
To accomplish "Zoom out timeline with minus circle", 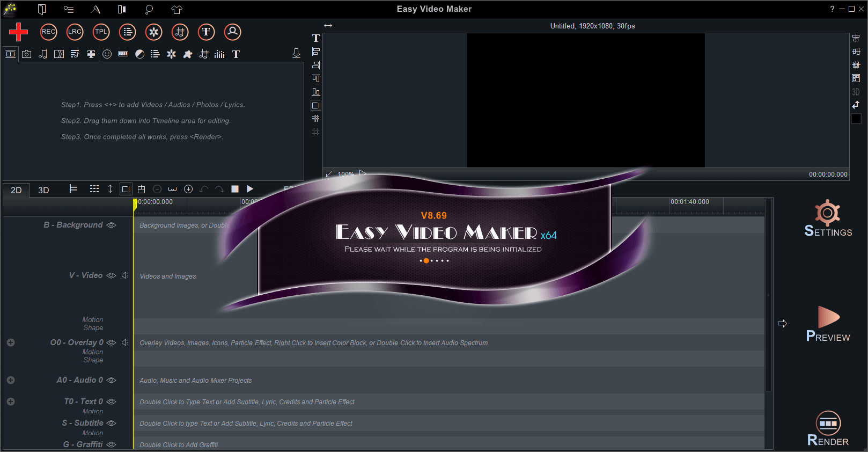I will (157, 189).
